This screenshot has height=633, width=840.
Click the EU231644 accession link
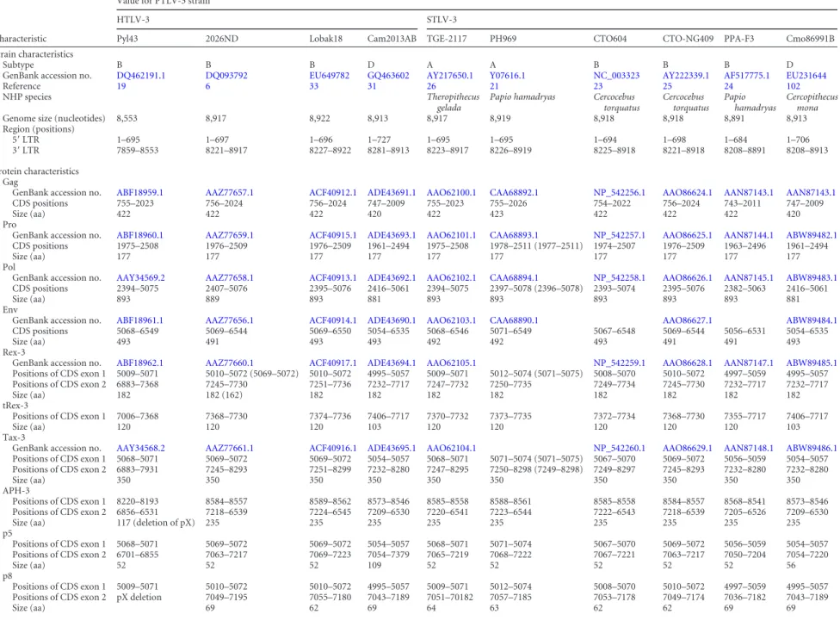(806, 76)
